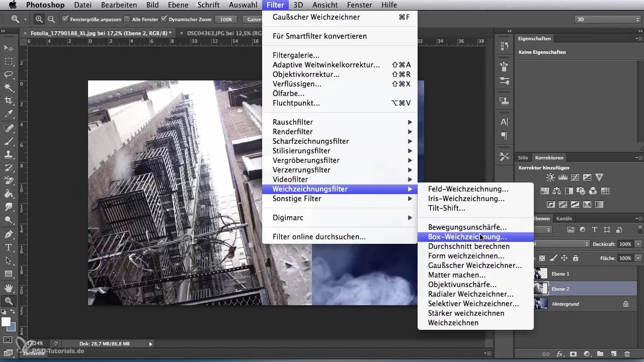Toggle Dynamischer Zoom checkbox
The width and height of the screenshot is (644, 362).
[x=164, y=19]
